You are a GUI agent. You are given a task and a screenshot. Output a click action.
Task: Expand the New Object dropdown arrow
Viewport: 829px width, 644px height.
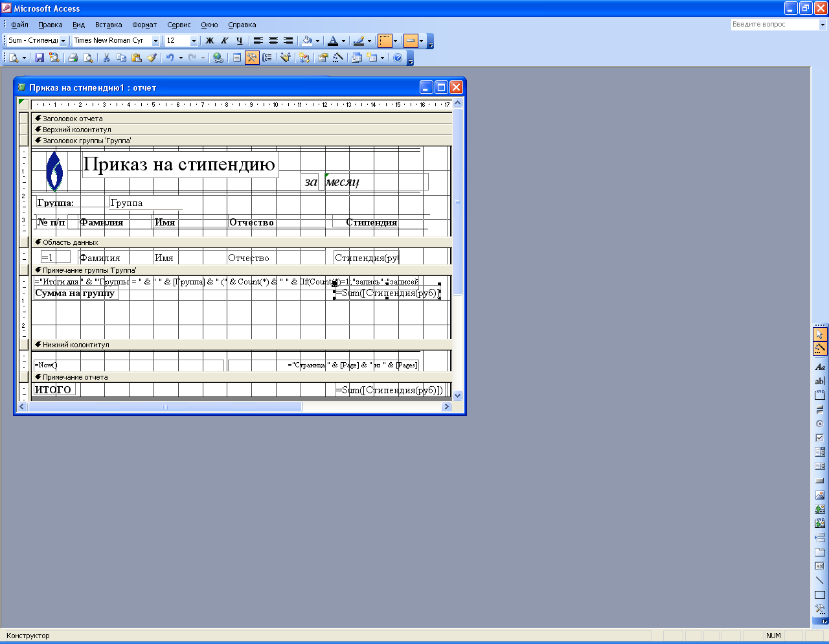(x=382, y=58)
